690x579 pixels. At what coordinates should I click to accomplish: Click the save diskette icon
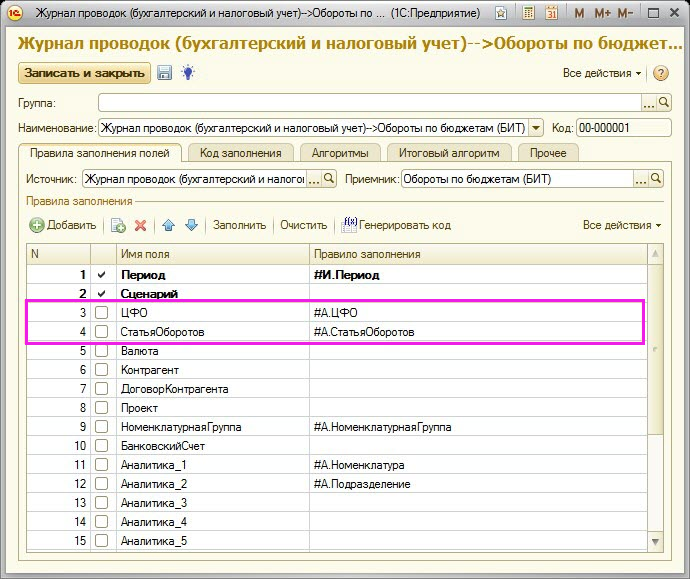click(x=164, y=73)
